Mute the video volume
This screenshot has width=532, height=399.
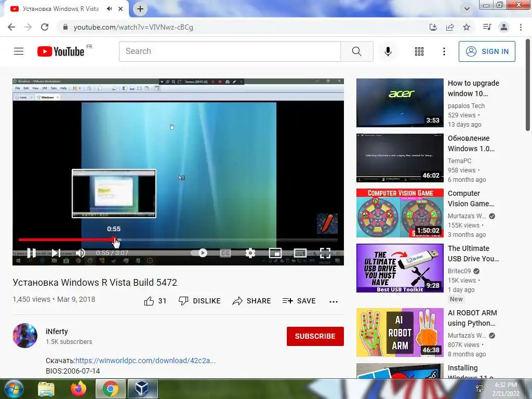(x=81, y=253)
